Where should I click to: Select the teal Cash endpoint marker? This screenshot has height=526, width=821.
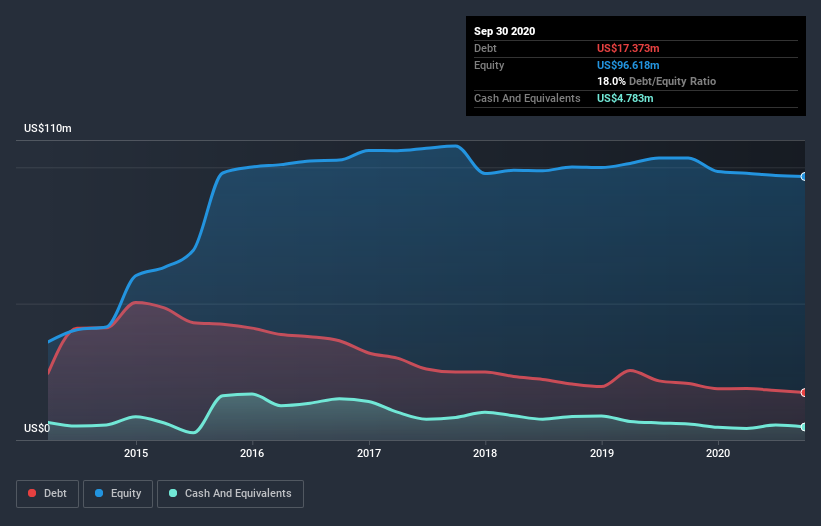(x=804, y=427)
